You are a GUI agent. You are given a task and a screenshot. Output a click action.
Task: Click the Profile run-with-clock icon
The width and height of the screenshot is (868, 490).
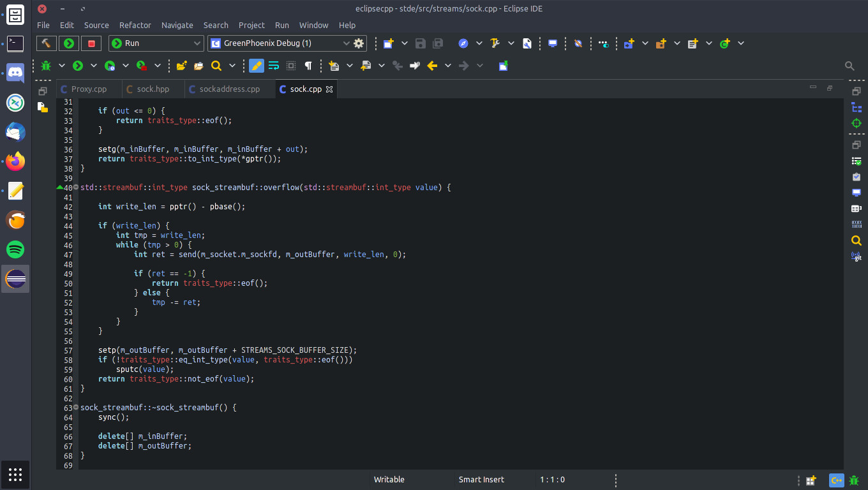[x=110, y=66]
